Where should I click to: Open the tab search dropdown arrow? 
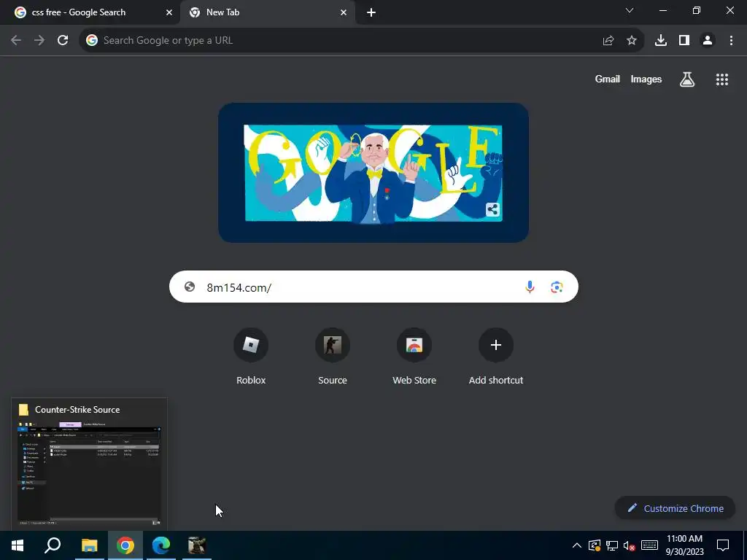tap(630, 10)
